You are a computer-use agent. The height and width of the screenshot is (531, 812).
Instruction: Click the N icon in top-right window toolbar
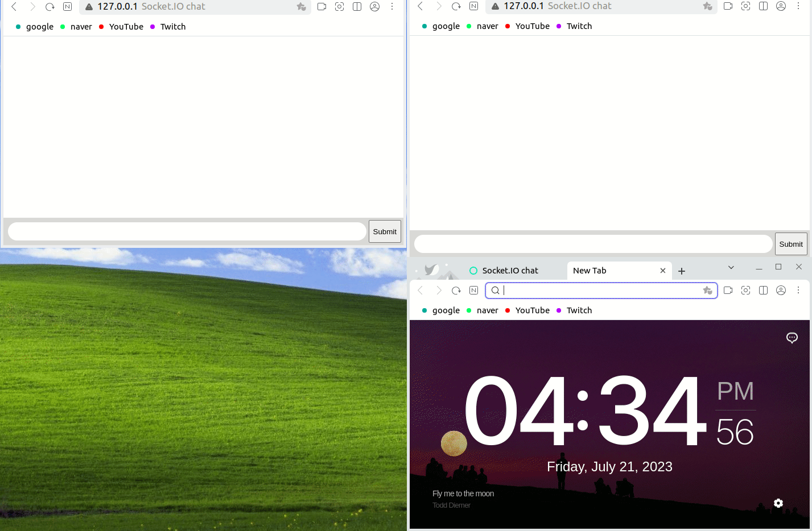tap(474, 6)
